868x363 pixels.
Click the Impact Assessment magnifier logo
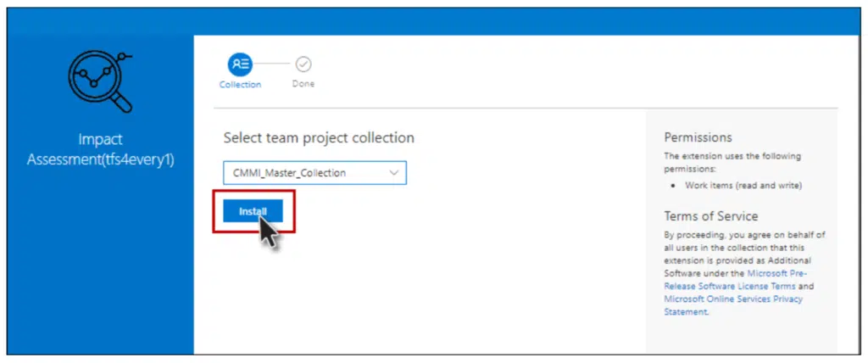coord(99,80)
